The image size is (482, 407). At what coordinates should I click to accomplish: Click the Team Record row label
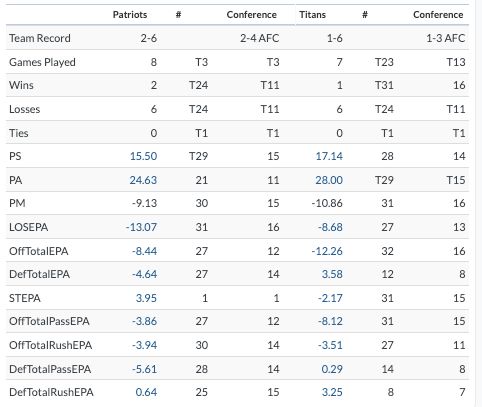point(40,38)
